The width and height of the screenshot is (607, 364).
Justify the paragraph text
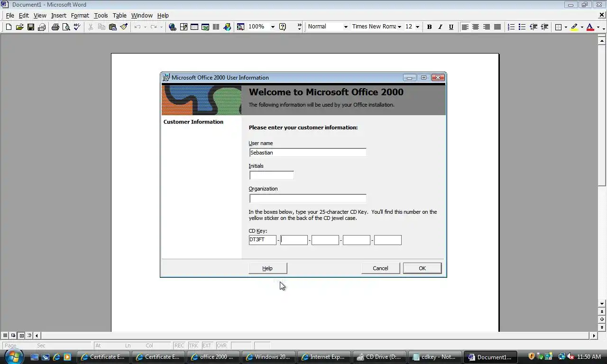click(497, 27)
